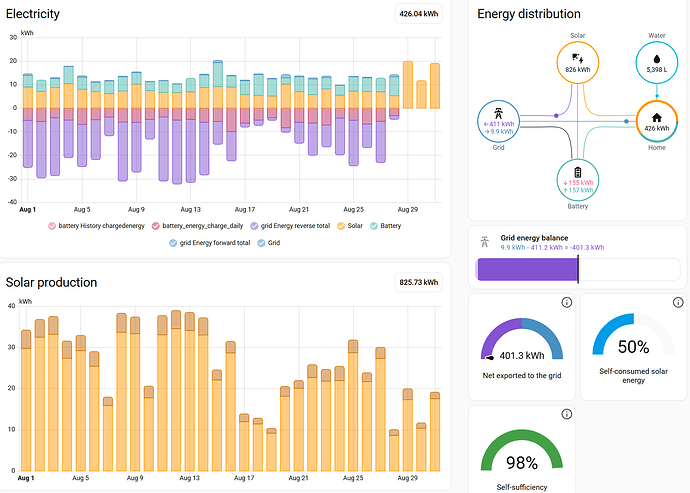Click Aug 17 label on Solar production axis
Viewport: 690px width, 493px height.
[x=244, y=478]
